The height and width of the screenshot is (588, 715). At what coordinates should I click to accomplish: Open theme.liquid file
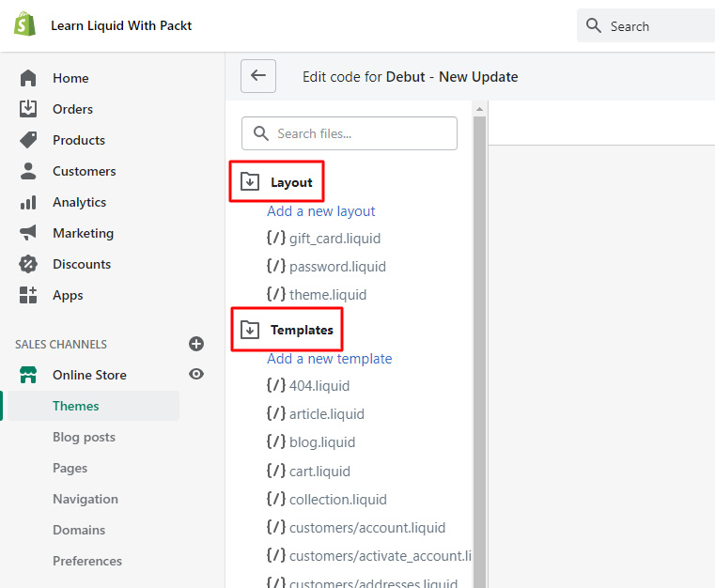click(328, 294)
